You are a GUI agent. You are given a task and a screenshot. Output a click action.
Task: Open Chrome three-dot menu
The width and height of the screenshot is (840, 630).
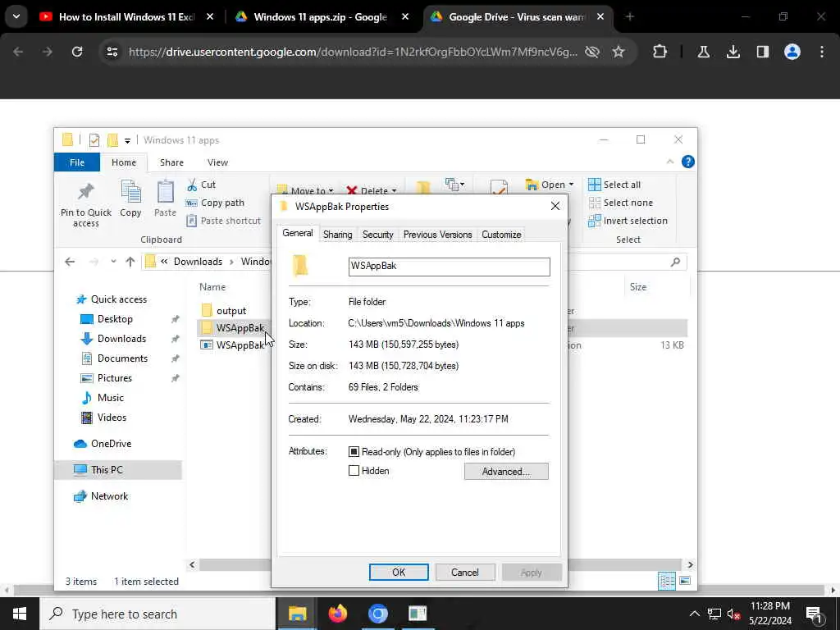pyautogui.click(x=822, y=52)
